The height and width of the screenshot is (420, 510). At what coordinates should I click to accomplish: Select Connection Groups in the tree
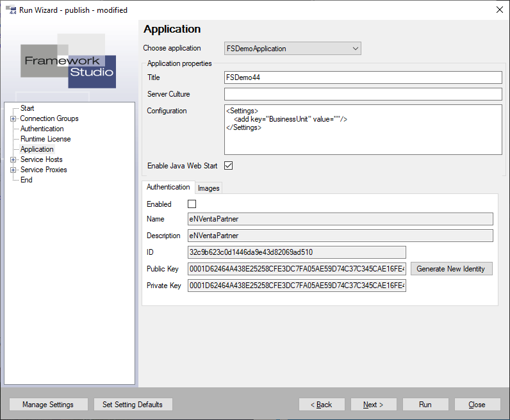point(49,118)
